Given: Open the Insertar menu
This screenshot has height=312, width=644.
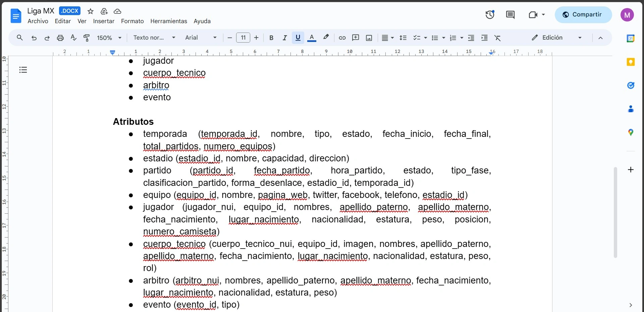Looking at the screenshot, I should [x=104, y=21].
